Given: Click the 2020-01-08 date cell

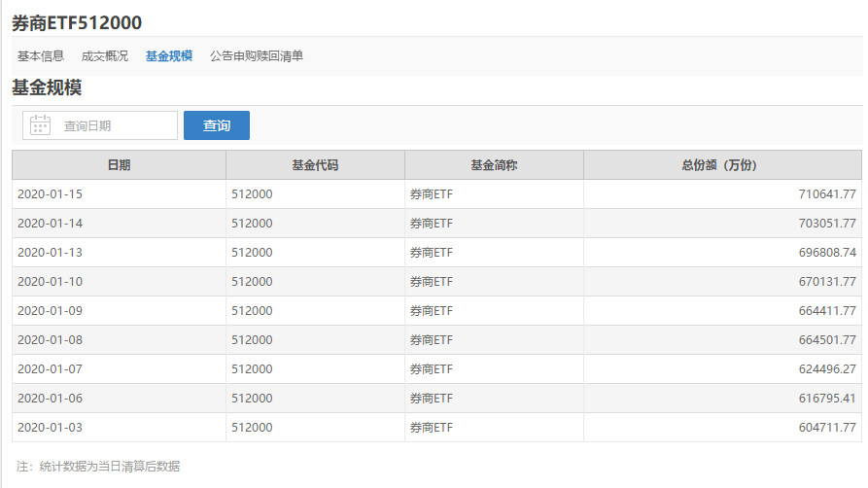Looking at the screenshot, I should [51, 340].
